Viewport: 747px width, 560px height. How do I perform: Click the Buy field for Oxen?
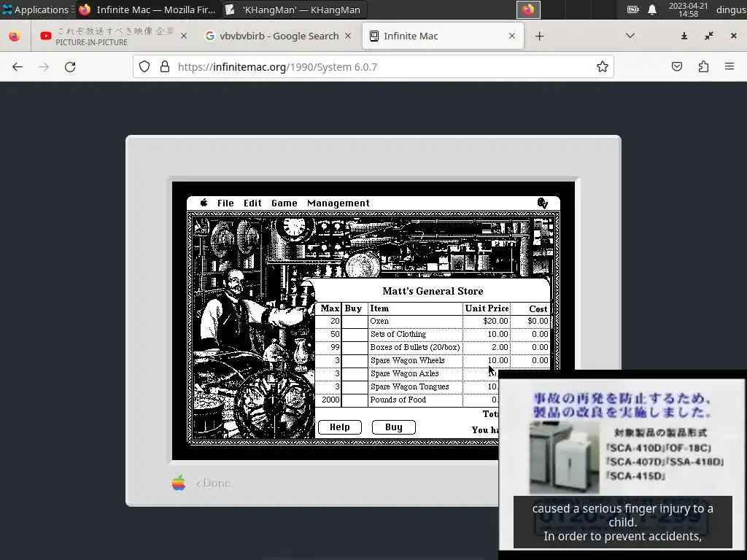click(355, 322)
